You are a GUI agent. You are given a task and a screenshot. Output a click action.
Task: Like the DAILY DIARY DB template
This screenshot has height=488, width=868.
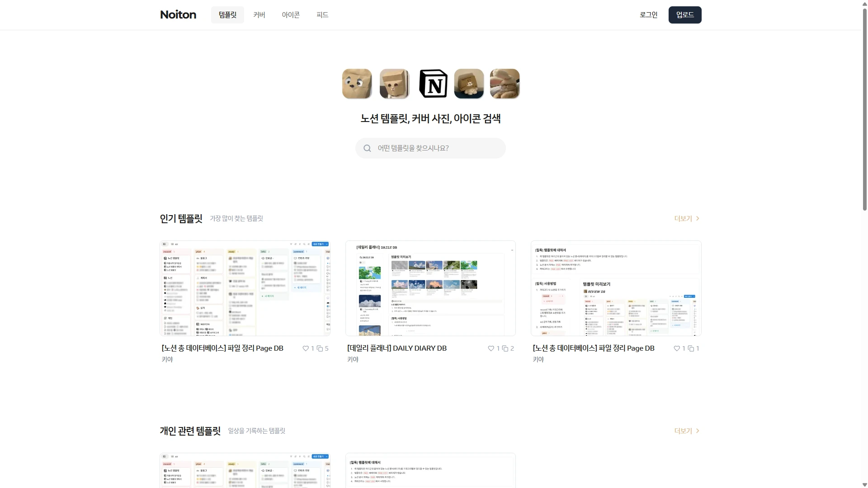(x=491, y=348)
